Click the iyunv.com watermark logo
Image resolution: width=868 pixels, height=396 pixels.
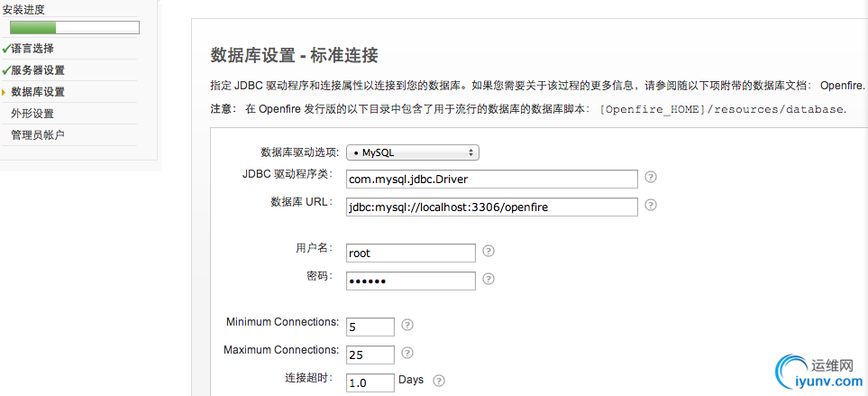[818, 373]
